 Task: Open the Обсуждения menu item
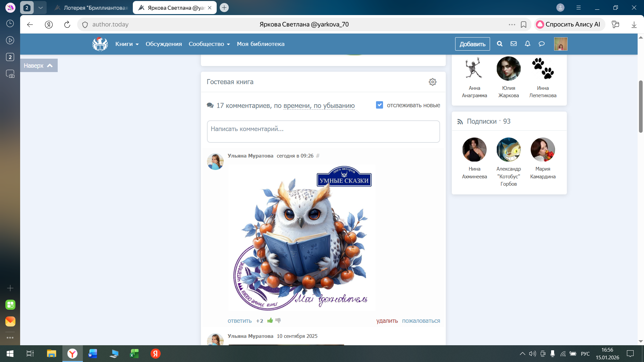click(164, 44)
